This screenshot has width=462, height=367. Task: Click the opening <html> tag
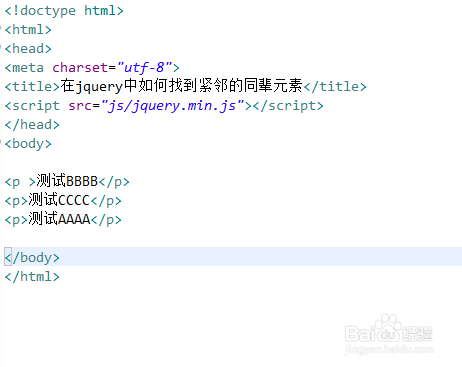click(28, 30)
